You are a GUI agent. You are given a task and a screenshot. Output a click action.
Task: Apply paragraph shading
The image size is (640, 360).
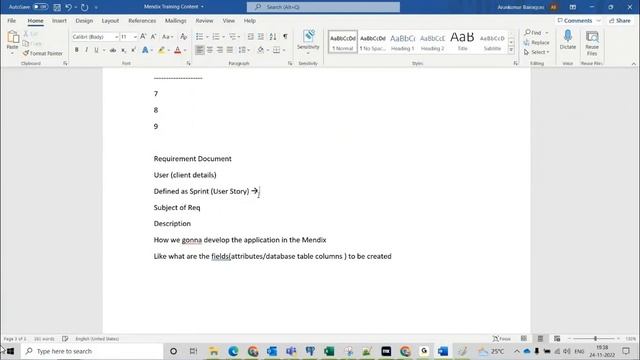click(260, 50)
